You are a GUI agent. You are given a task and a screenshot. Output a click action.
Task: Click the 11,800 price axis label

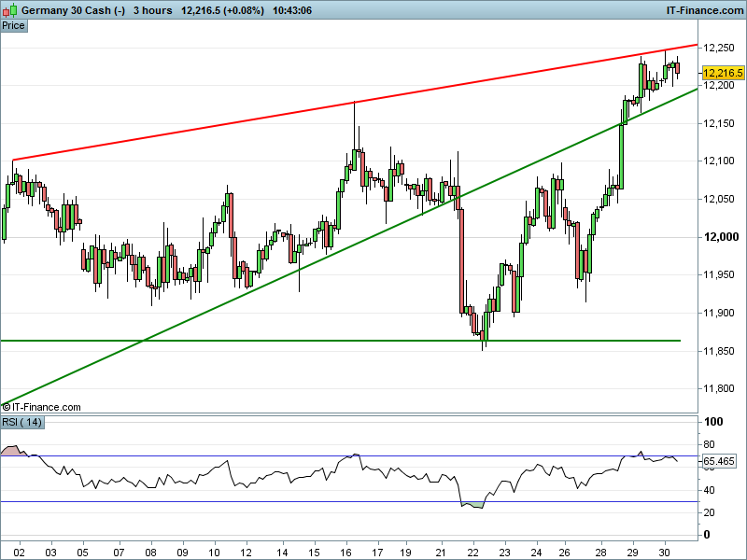(719, 388)
